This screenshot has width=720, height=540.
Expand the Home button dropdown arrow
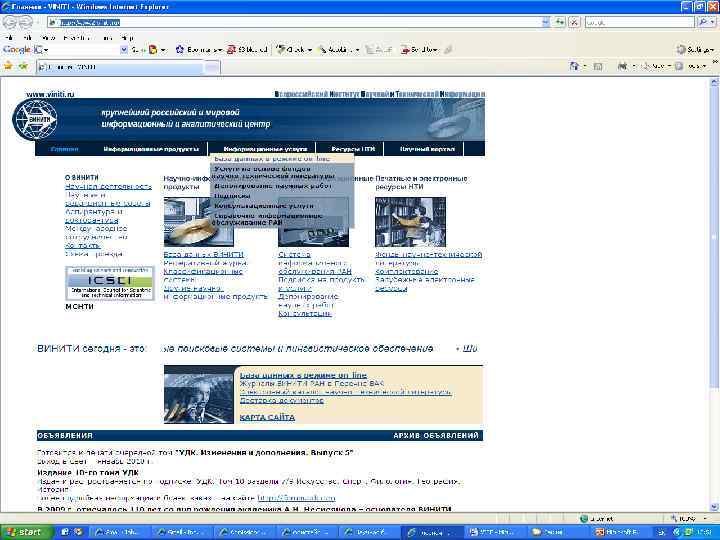(584, 67)
